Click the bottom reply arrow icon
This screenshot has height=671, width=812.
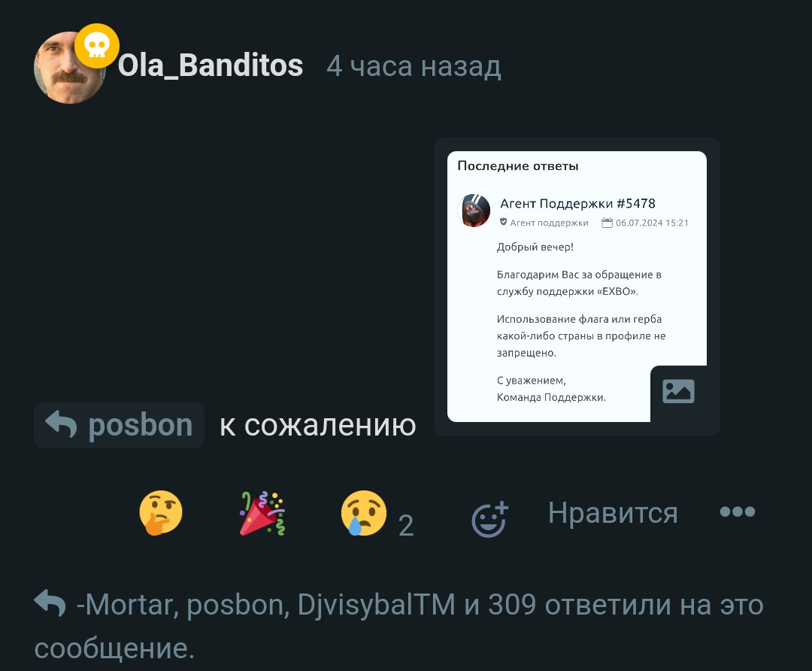pyautogui.click(x=50, y=603)
